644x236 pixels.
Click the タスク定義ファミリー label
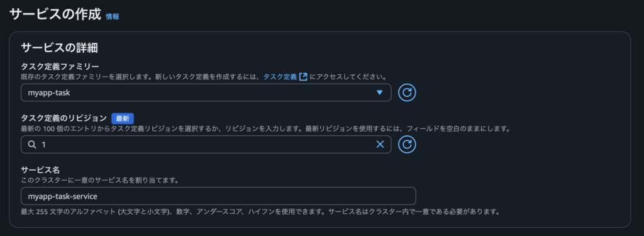[x=60, y=67]
